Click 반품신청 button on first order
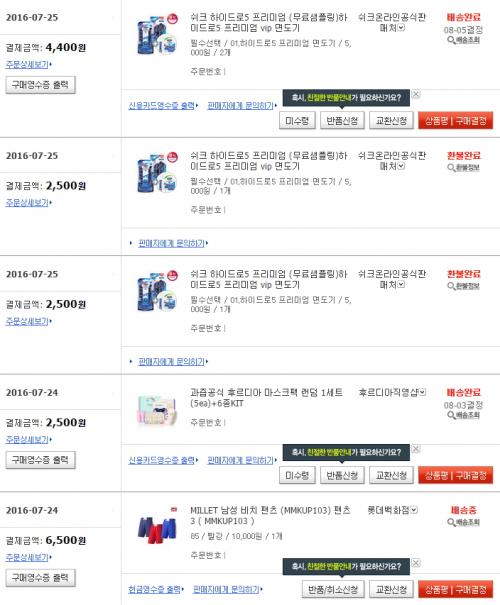The height and width of the screenshot is (605, 500). [x=342, y=121]
